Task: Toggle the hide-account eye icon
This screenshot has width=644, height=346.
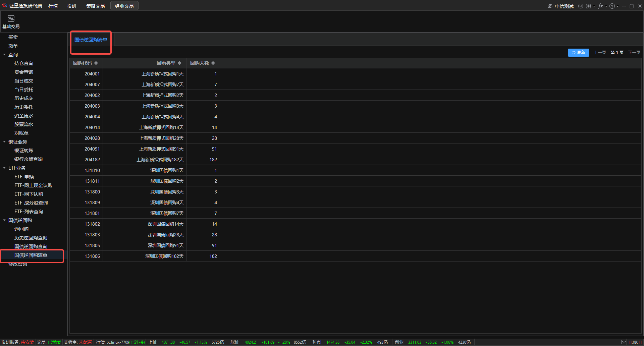Action: (x=550, y=6)
